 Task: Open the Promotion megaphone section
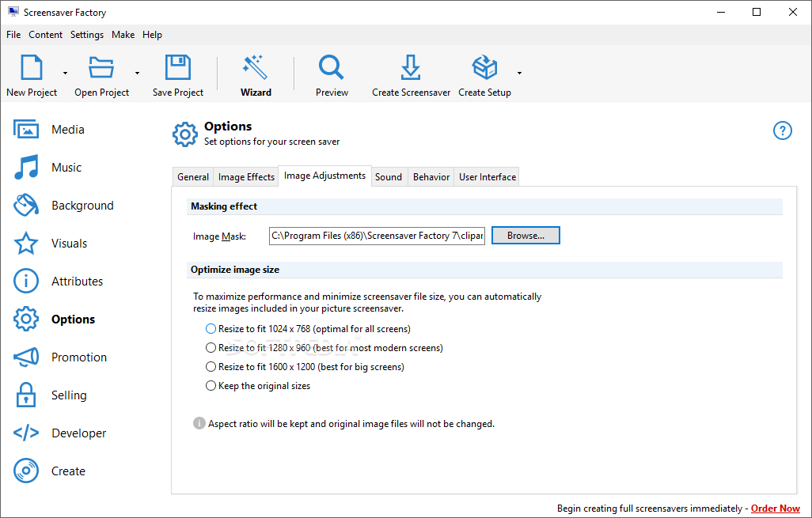point(26,357)
